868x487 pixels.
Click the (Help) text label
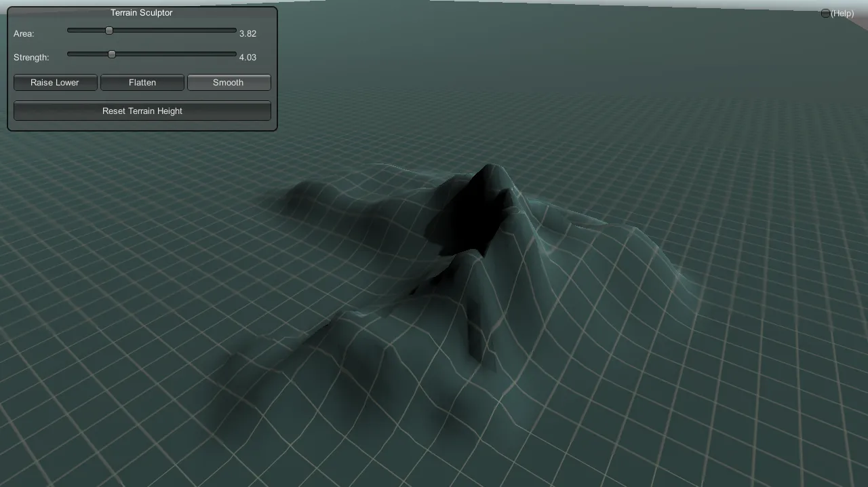tap(842, 14)
